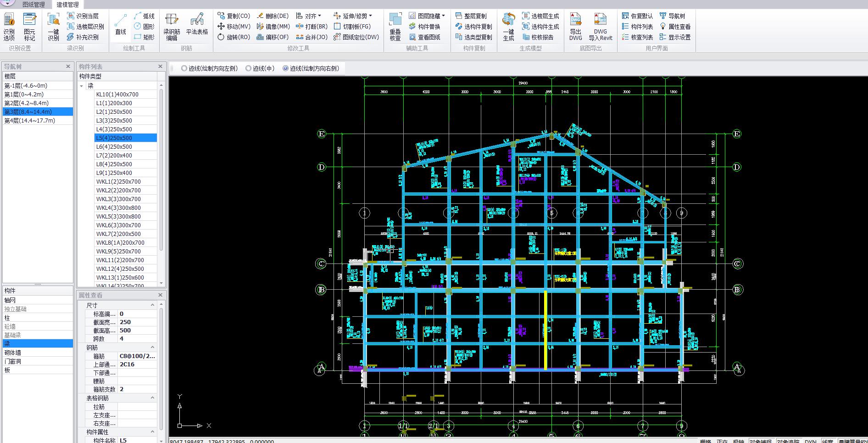Select radio 迹线(绘制方向右侧)
This screenshot has width=868, height=443.
(311, 68)
